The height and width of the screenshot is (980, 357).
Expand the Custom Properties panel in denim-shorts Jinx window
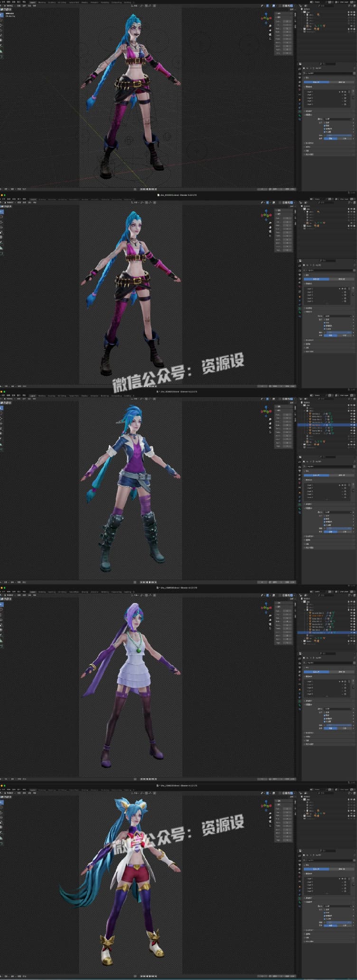click(310, 548)
